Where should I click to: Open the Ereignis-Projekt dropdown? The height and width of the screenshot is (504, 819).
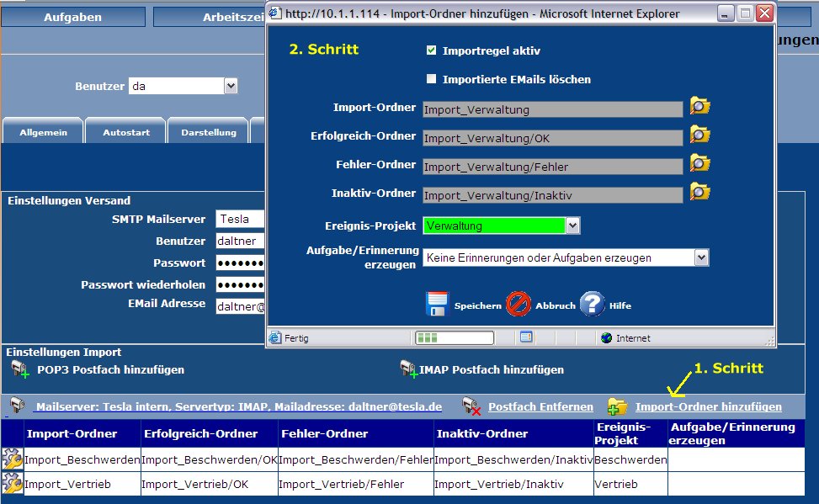coord(572,225)
